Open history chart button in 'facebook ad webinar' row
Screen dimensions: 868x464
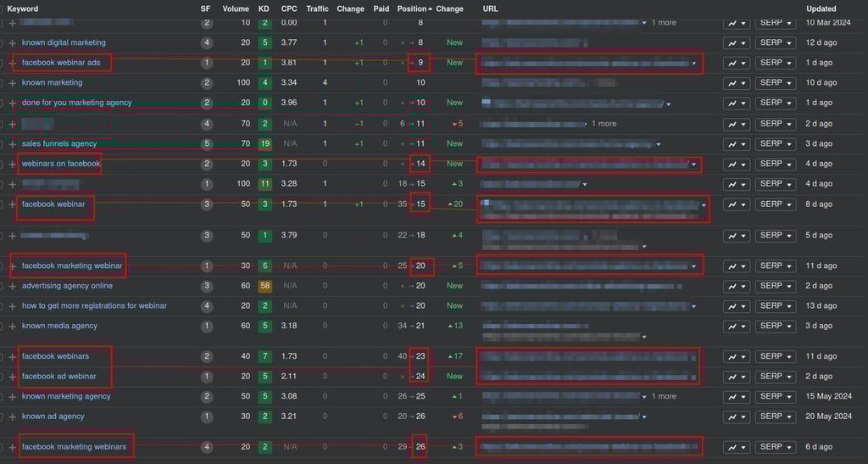(x=737, y=377)
